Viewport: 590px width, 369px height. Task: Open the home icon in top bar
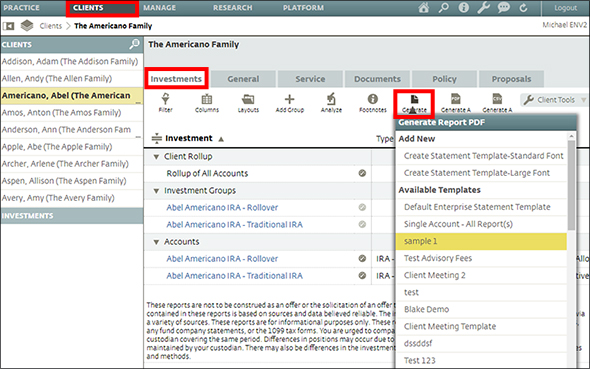coord(424,8)
